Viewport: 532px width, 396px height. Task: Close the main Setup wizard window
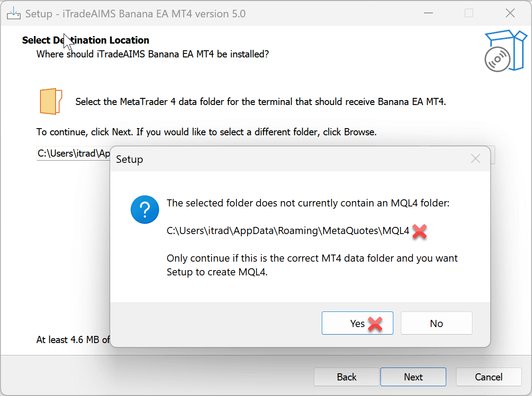(510, 13)
